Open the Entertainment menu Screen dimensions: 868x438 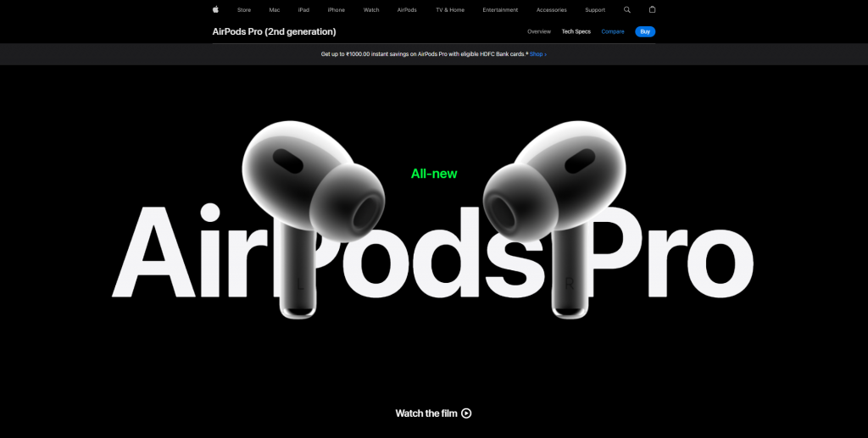point(500,10)
